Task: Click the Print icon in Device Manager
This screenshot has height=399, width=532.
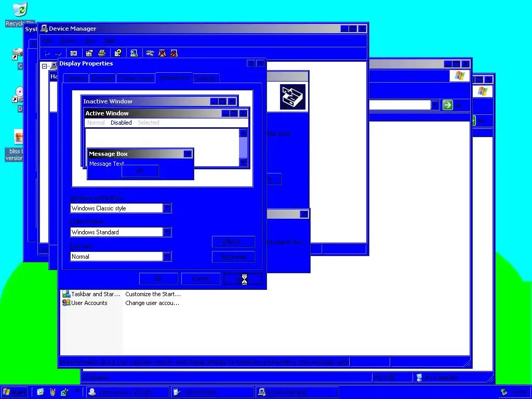Action: pyautogui.click(x=102, y=54)
